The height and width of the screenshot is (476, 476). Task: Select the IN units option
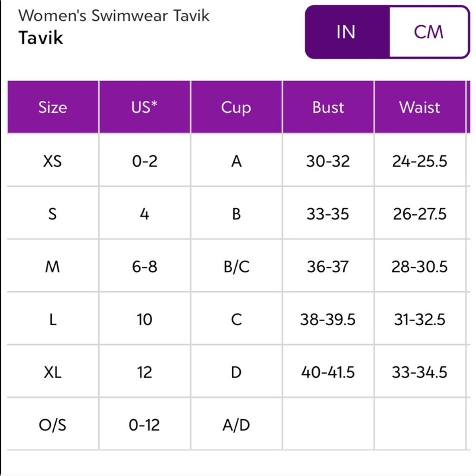click(347, 32)
